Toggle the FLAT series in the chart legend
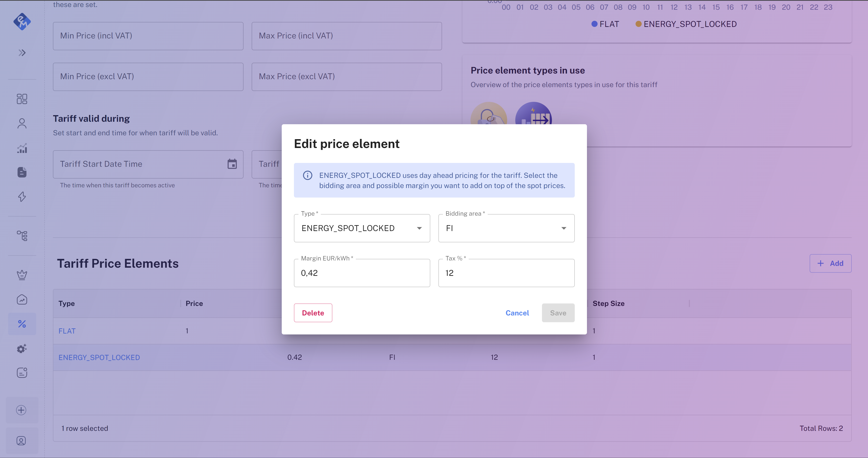 coord(605,24)
